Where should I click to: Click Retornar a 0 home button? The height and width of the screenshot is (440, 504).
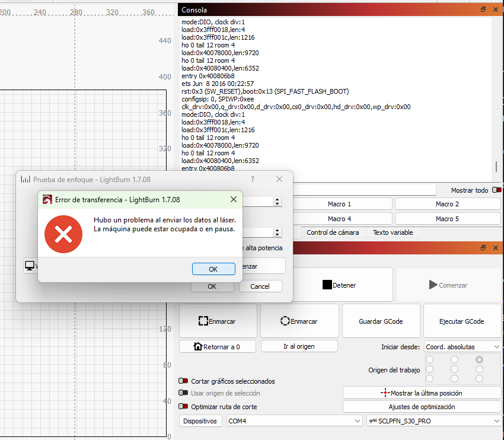click(x=218, y=346)
